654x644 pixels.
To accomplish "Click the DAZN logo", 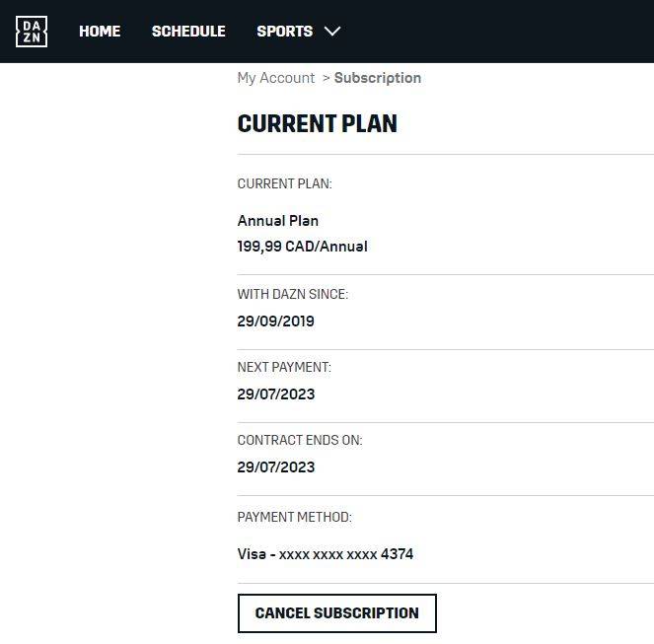I will (x=32, y=32).
